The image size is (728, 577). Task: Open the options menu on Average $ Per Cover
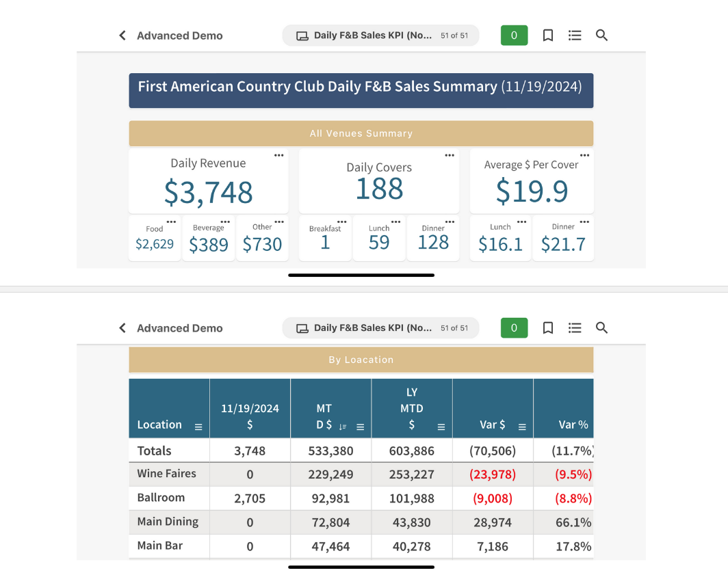tap(586, 155)
